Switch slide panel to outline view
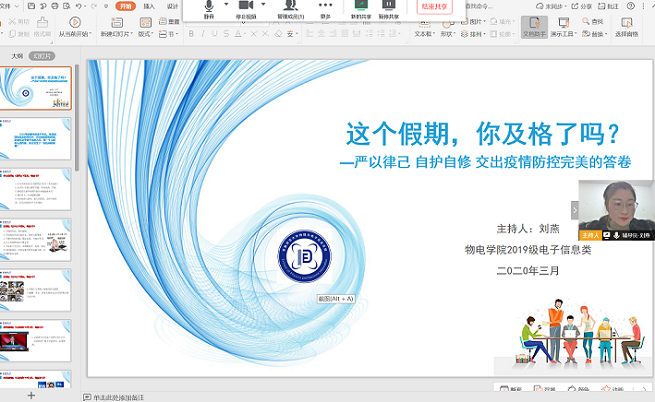The image size is (655, 402). (17, 56)
